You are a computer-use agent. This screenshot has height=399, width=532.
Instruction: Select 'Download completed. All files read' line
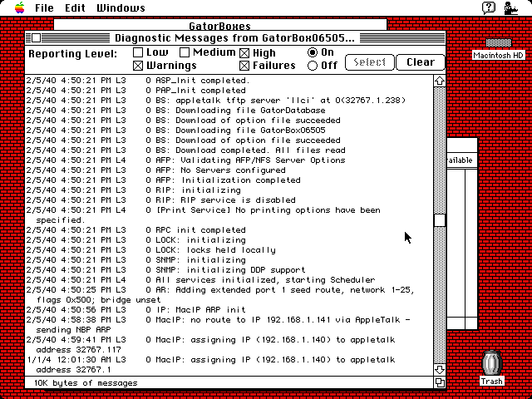click(229, 150)
